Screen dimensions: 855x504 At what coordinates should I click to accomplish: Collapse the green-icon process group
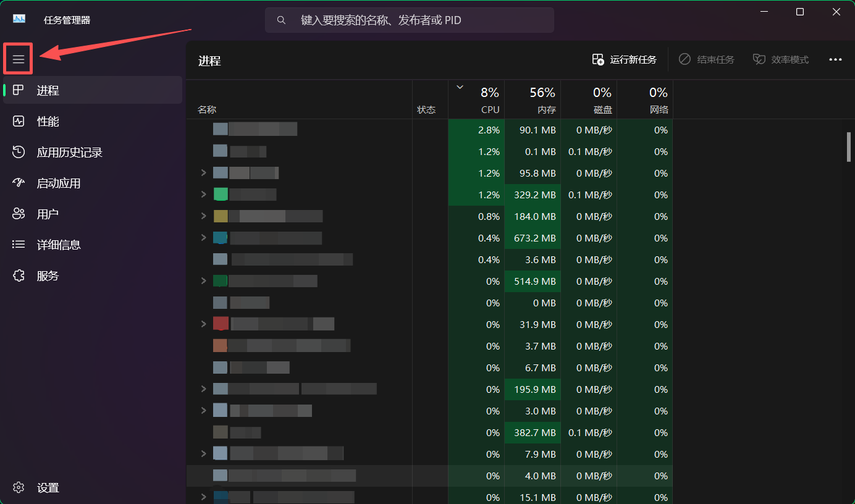tap(204, 194)
